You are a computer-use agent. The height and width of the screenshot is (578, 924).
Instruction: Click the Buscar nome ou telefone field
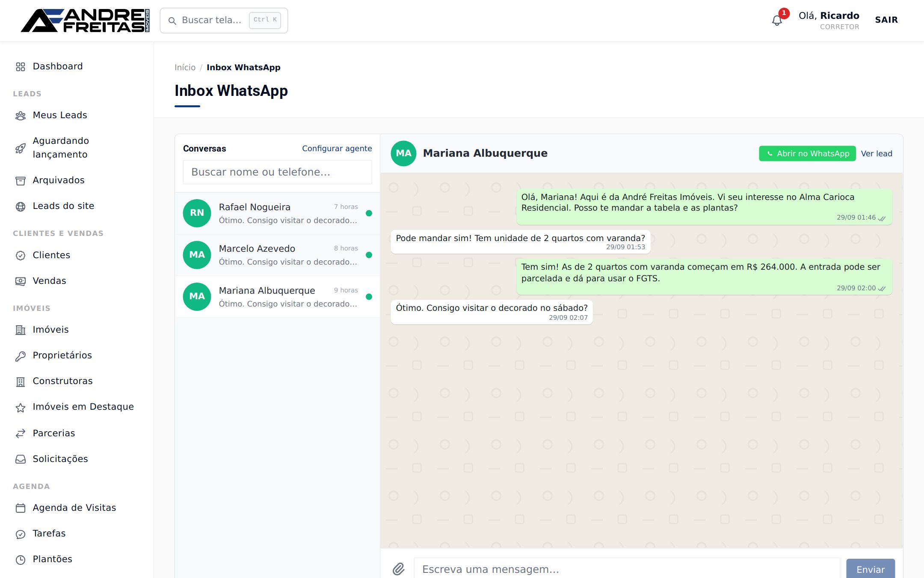(277, 172)
